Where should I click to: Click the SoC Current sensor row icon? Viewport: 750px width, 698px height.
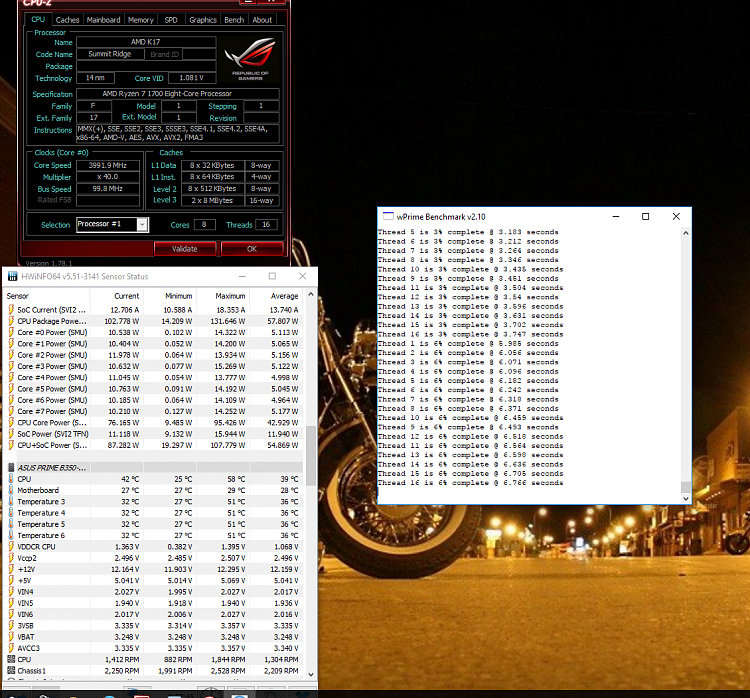click(11, 310)
